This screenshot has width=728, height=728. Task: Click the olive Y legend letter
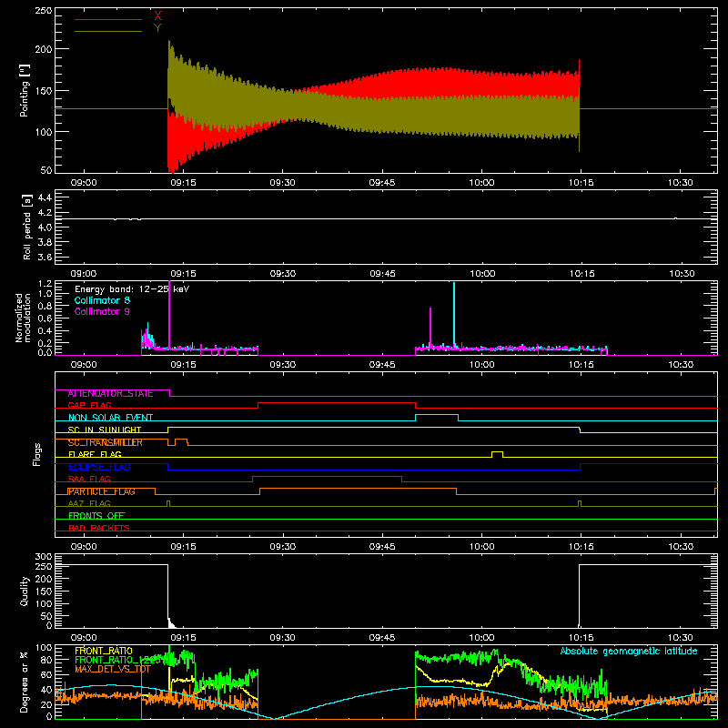157,28
